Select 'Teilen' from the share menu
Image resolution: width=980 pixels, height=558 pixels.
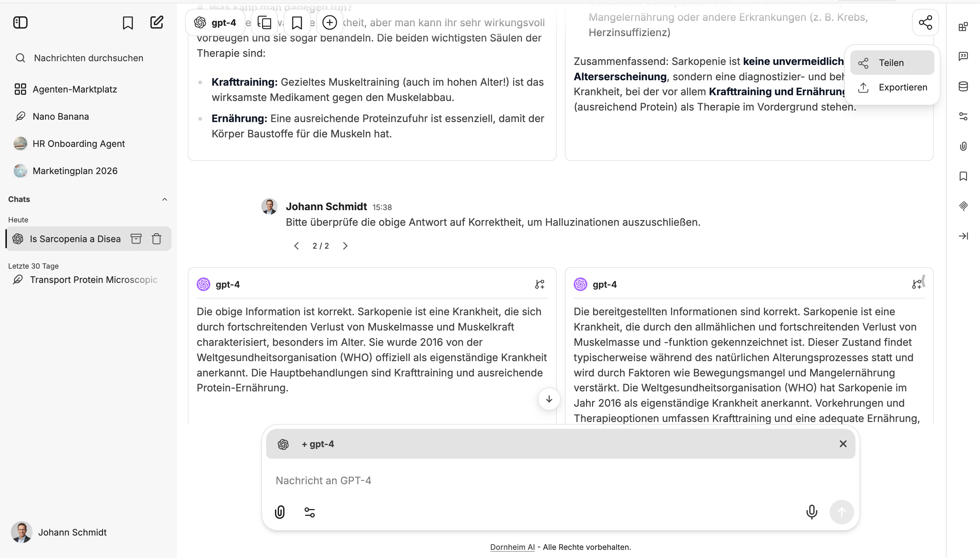tap(891, 63)
